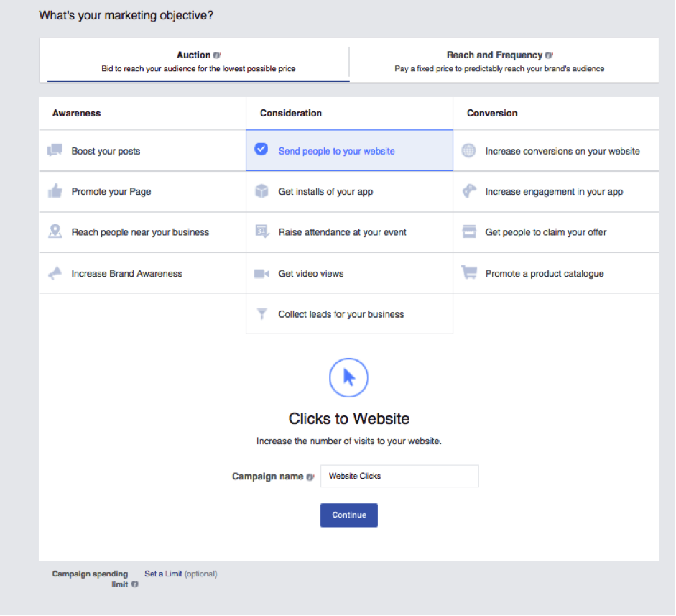Click the app box installs icon
This screenshot has height=616, width=676.
(x=261, y=191)
